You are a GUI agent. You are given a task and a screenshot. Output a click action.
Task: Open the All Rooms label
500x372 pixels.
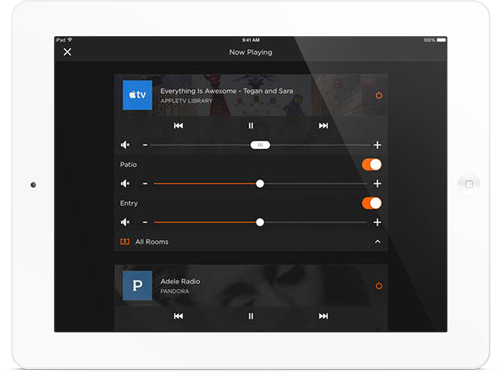(152, 242)
